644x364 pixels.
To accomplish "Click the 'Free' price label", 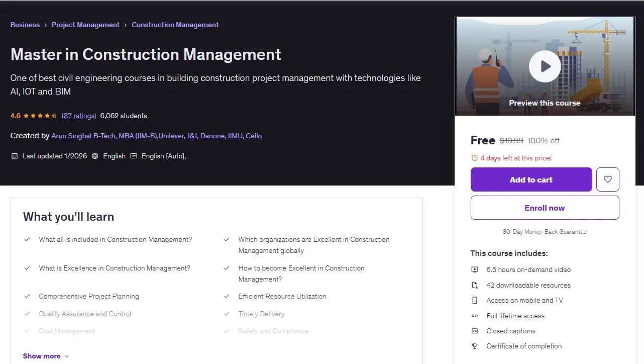I will coord(483,140).
